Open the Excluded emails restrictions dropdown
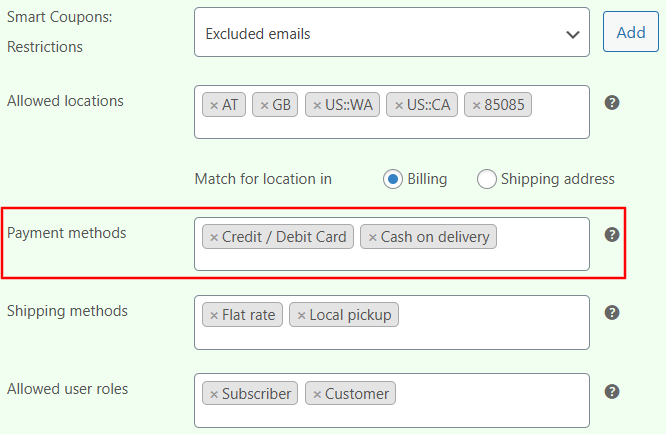 pyautogui.click(x=391, y=33)
